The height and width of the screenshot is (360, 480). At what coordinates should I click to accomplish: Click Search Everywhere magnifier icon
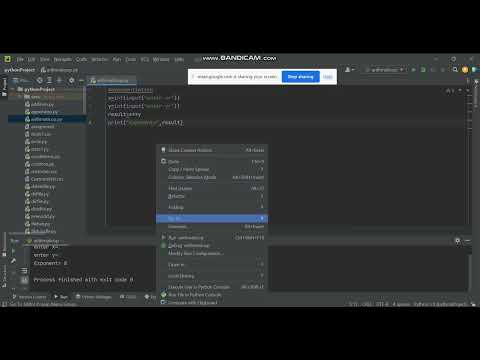[455, 70]
